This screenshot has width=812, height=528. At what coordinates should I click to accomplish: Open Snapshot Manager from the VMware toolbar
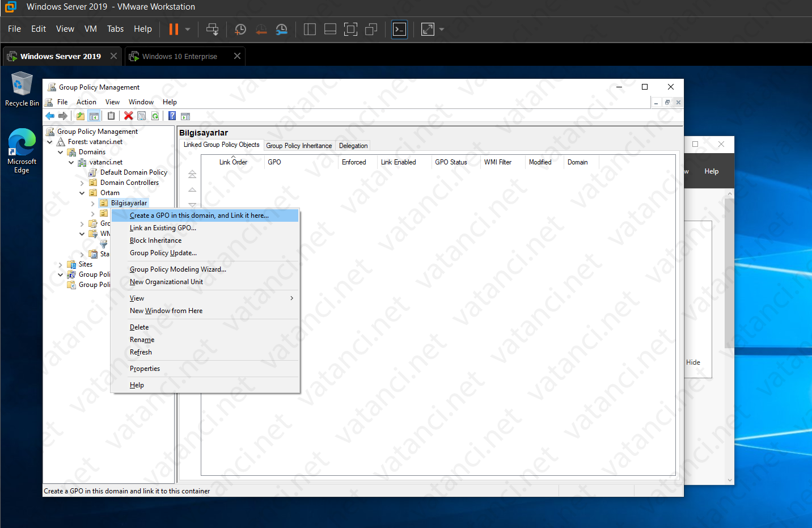click(281, 29)
